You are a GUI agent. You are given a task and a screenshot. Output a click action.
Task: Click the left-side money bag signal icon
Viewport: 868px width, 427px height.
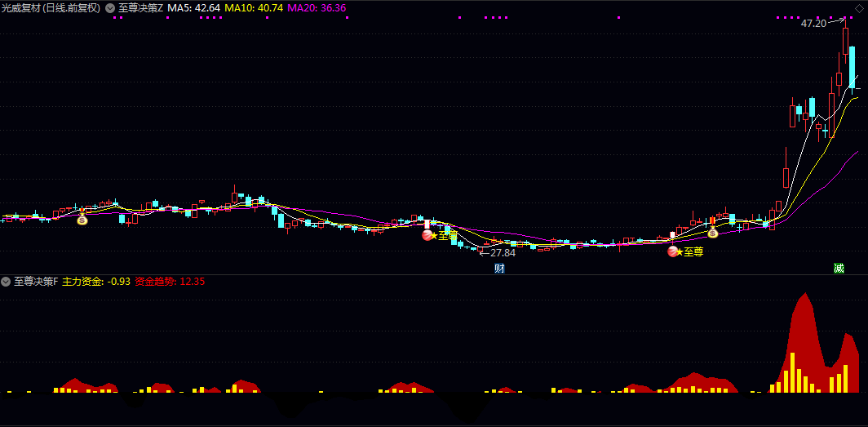(82, 219)
